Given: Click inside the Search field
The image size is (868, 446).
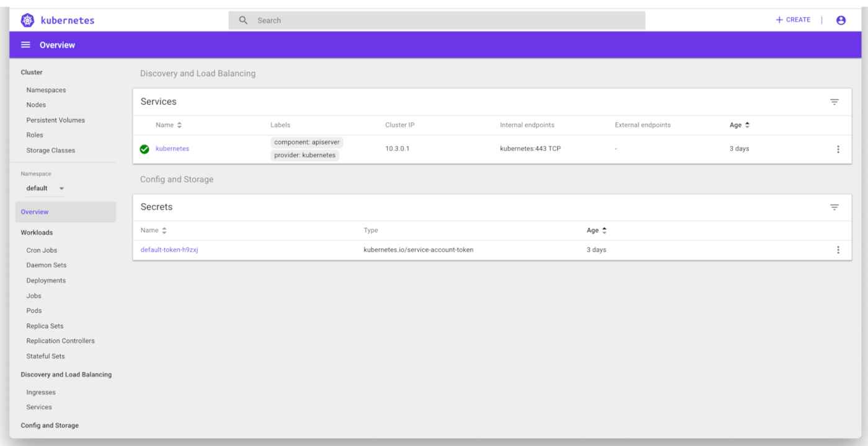Looking at the screenshot, I should (x=372, y=20).
